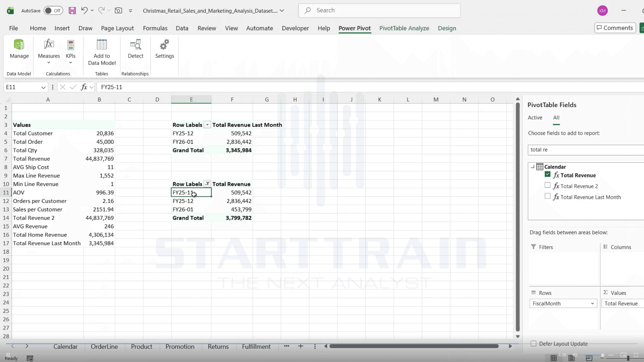Click the camera screenshot icon in toolbar
The width and height of the screenshot is (644, 362).
click(118, 10)
